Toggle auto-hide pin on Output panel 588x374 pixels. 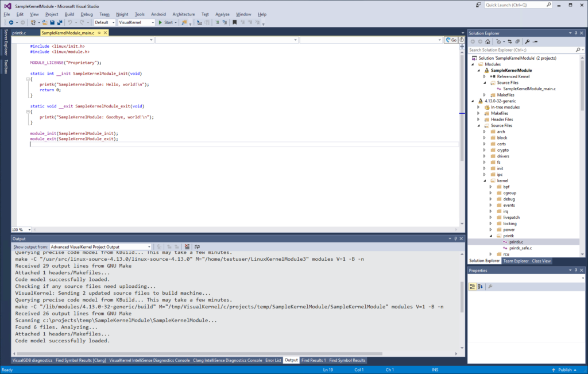click(x=455, y=238)
